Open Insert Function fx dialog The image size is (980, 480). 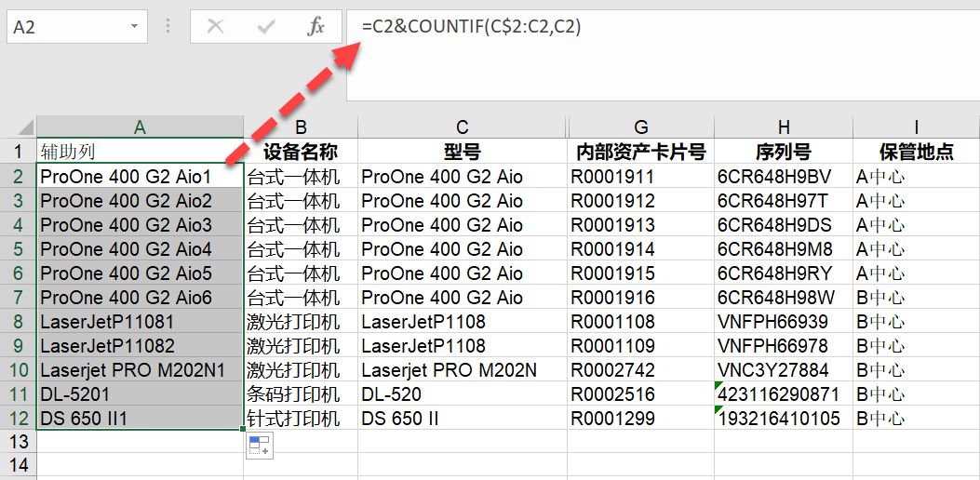point(316,26)
